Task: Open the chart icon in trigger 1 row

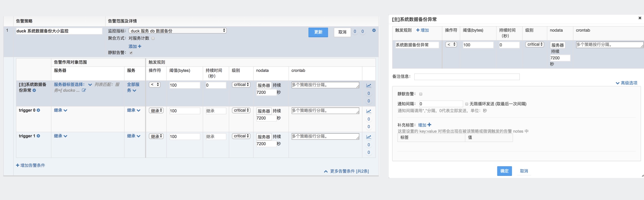Action: coord(368,137)
